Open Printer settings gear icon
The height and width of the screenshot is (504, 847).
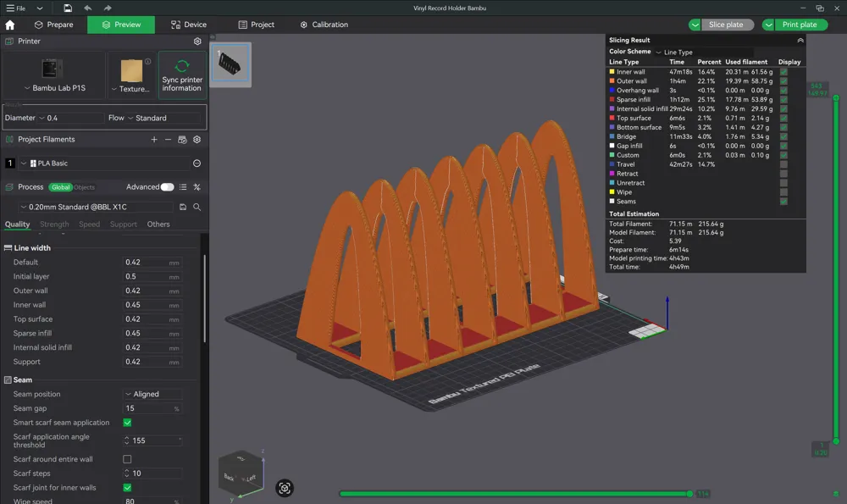pyautogui.click(x=197, y=41)
